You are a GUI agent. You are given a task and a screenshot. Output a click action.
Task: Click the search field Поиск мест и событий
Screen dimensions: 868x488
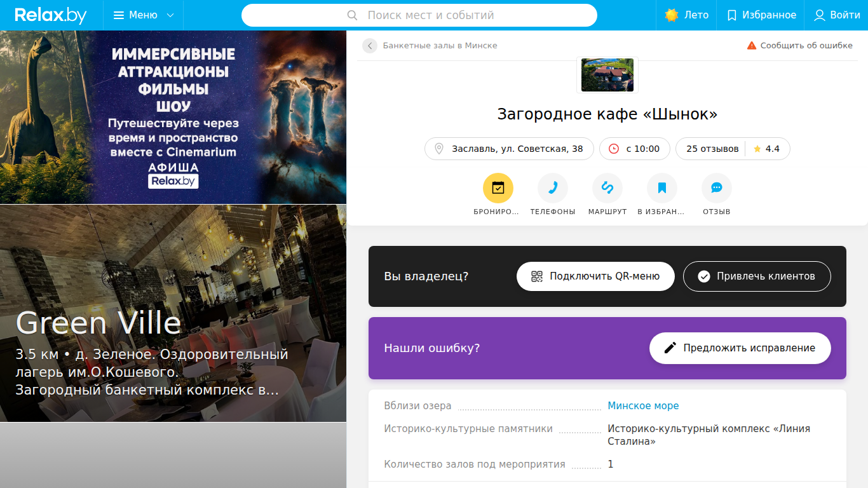coord(419,15)
